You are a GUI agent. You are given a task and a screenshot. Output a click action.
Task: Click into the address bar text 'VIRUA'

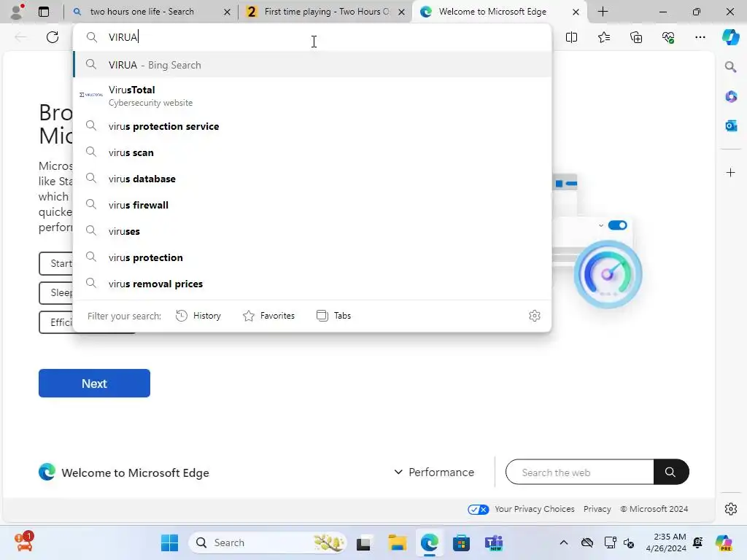pyautogui.click(x=123, y=37)
